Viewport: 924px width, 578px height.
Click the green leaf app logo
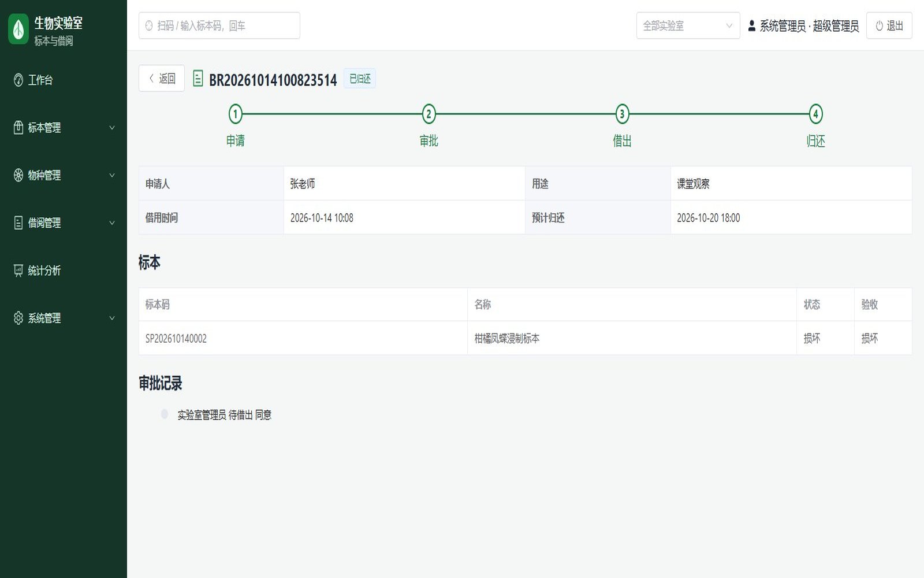(18, 29)
